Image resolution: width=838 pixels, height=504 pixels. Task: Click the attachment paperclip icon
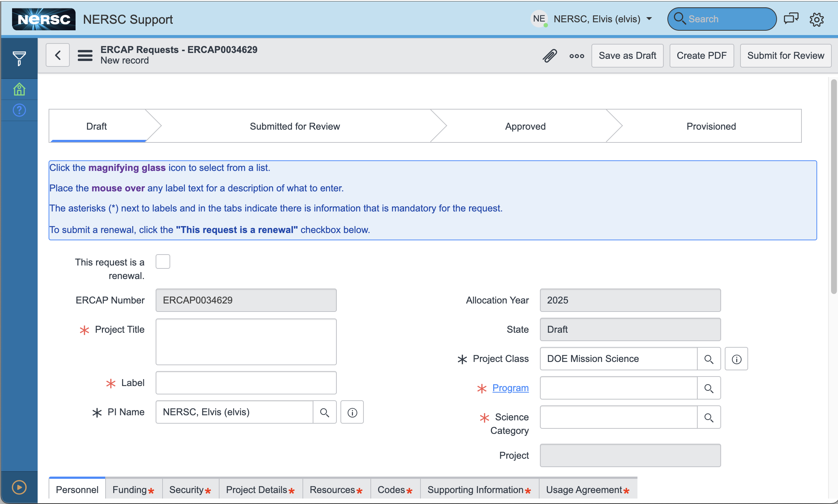click(x=549, y=56)
